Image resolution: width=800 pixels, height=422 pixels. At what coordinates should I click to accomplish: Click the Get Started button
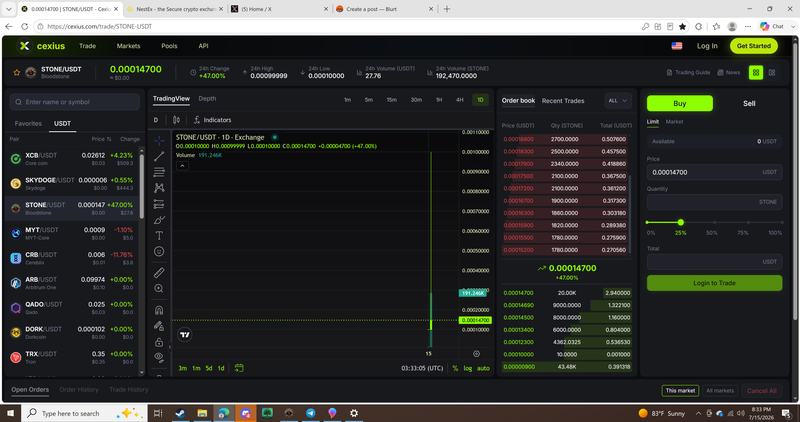click(754, 46)
